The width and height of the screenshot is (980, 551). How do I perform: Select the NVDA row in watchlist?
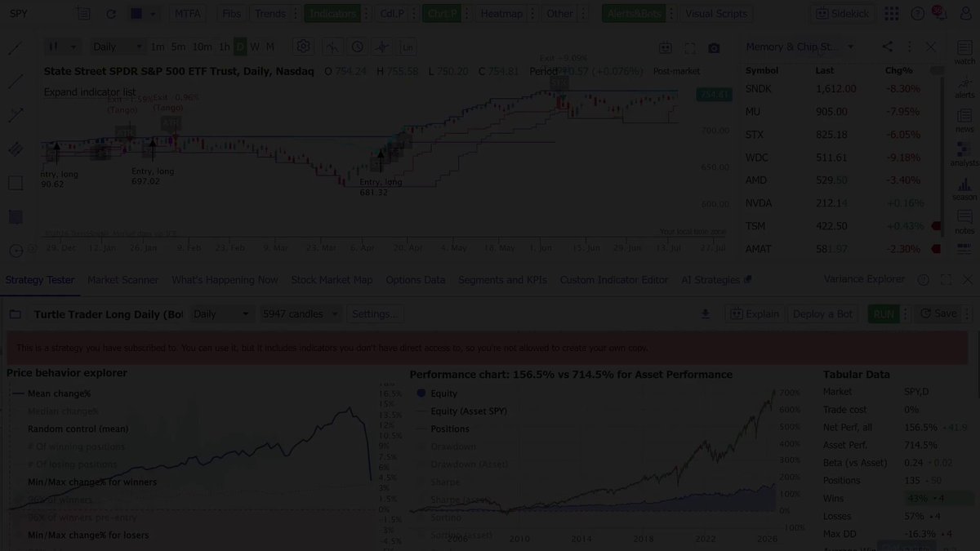tap(843, 202)
